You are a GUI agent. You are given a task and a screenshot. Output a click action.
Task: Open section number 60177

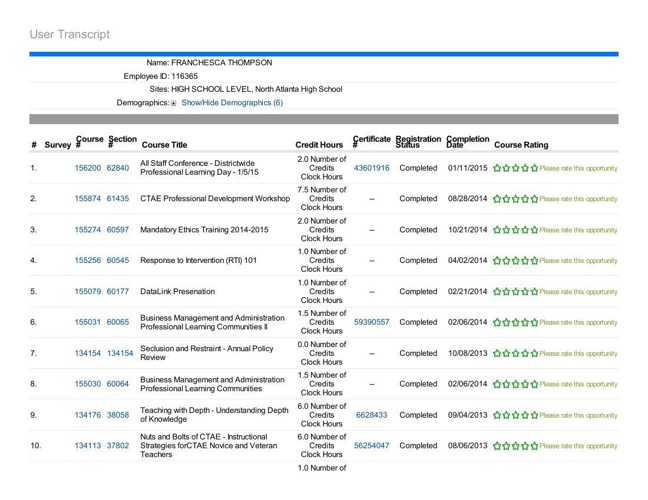(x=118, y=291)
